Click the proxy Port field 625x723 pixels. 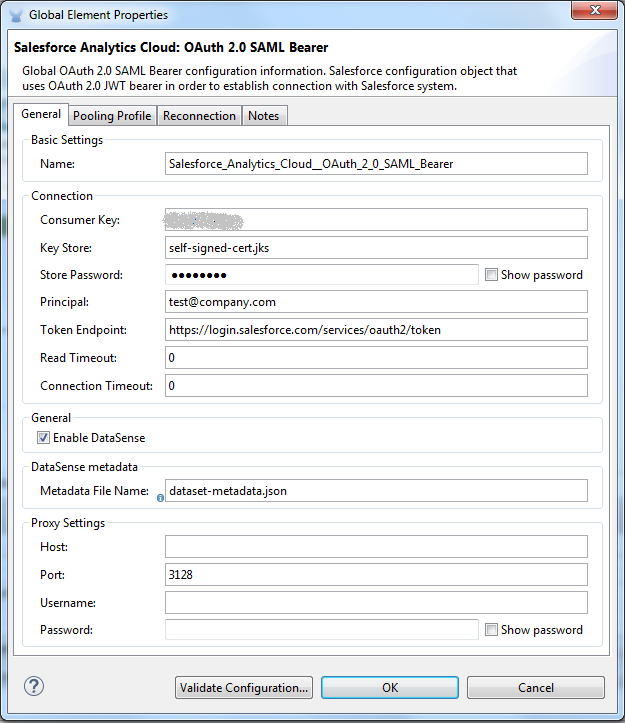(376, 575)
